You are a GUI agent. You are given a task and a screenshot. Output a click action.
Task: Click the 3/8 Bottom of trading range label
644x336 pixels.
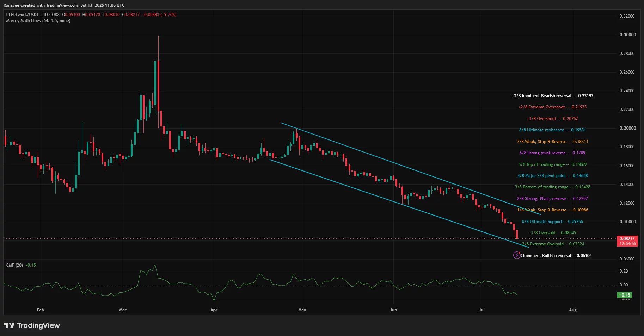pos(552,187)
